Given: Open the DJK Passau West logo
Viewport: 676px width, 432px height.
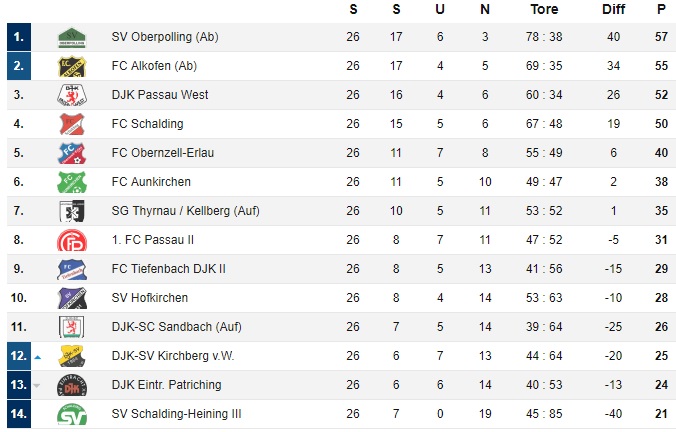Looking at the screenshot, I should point(72,95).
